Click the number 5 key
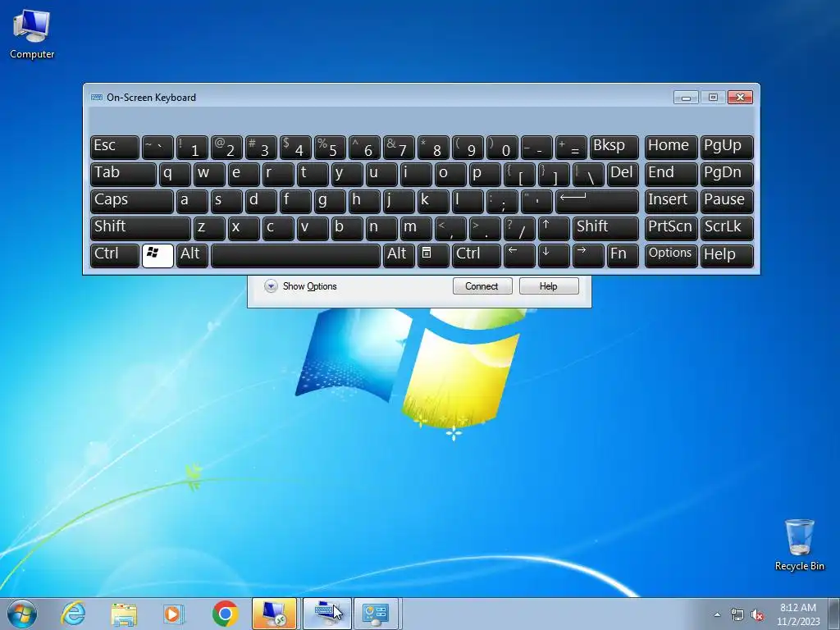Viewport: 840px width, 630px height. click(x=330, y=147)
